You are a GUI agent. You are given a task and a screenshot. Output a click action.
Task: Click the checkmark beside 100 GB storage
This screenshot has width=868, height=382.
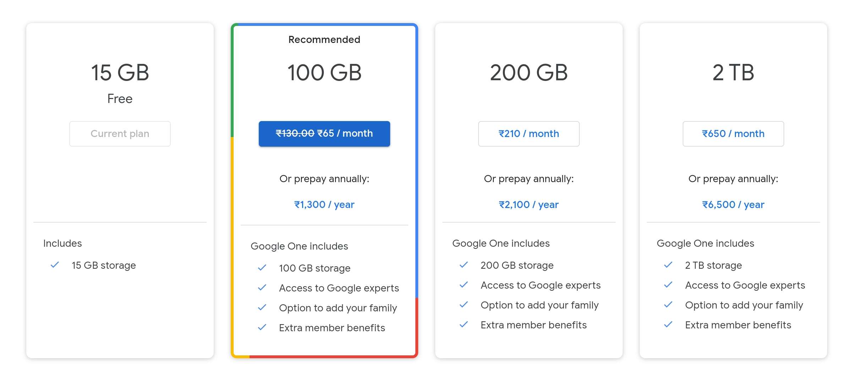point(262,268)
